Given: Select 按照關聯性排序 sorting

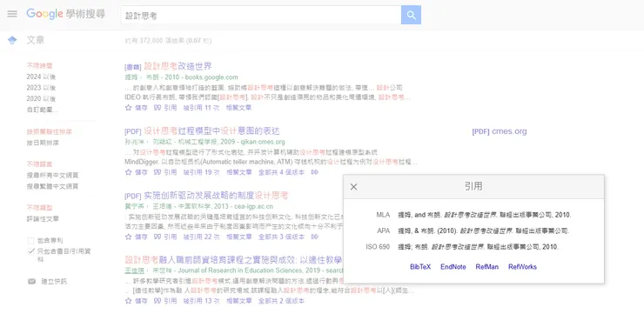Looking at the screenshot, I should tap(50, 132).
